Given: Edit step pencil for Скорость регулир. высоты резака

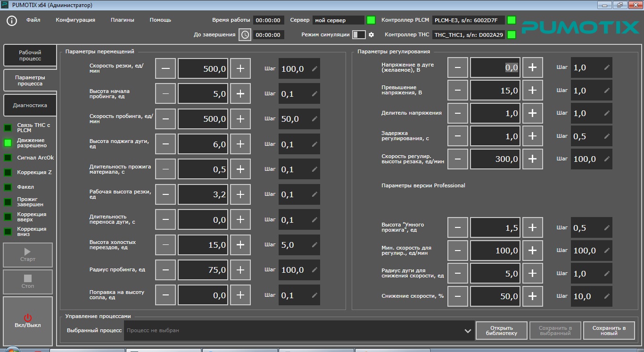Looking at the screenshot, I should [607, 159].
